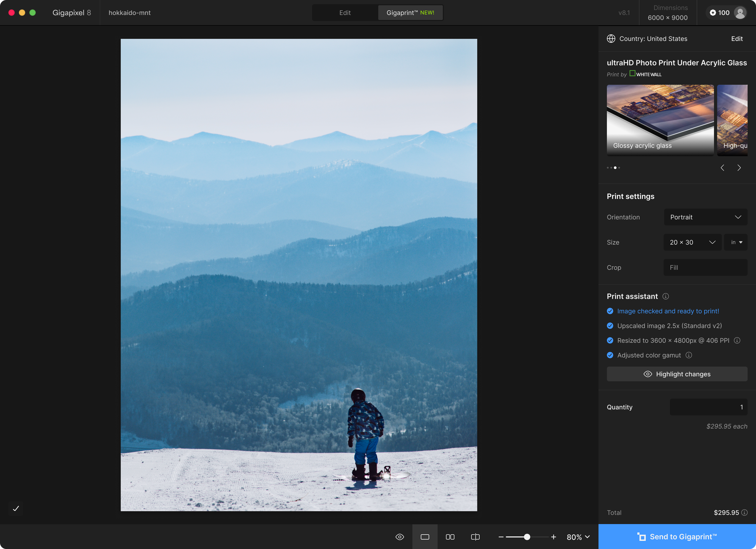Viewport: 756px width, 549px height.
Task: Click the Country: United States text
Action: click(x=653, y=39)
